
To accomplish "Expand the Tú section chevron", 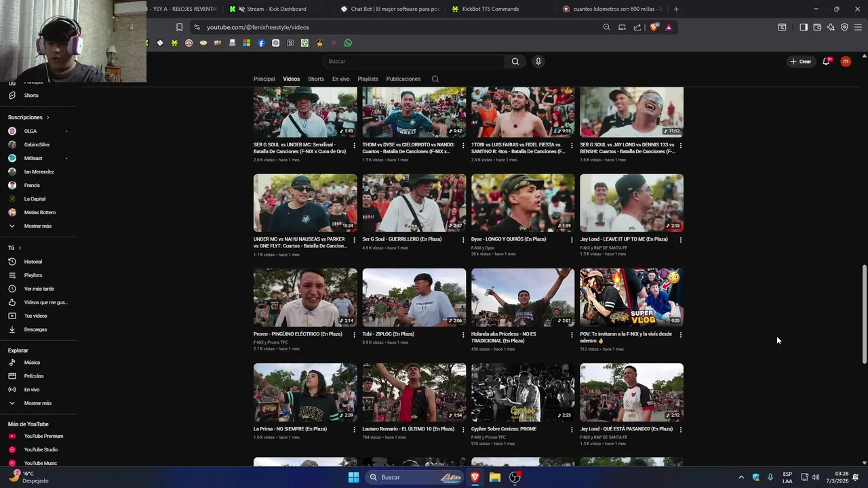I will [20, 248].
